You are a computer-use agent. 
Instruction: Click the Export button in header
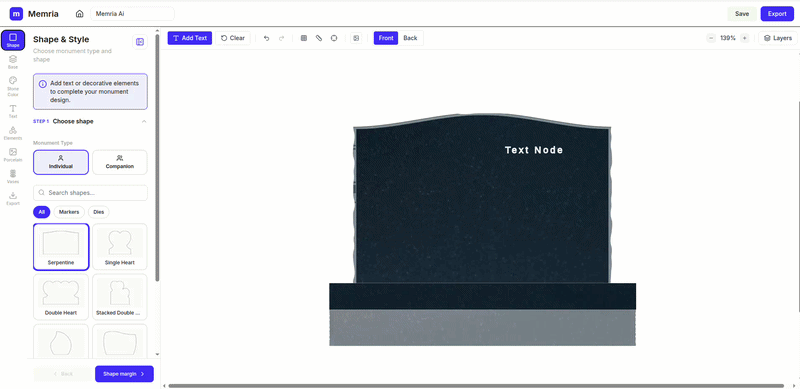(777, 14)
